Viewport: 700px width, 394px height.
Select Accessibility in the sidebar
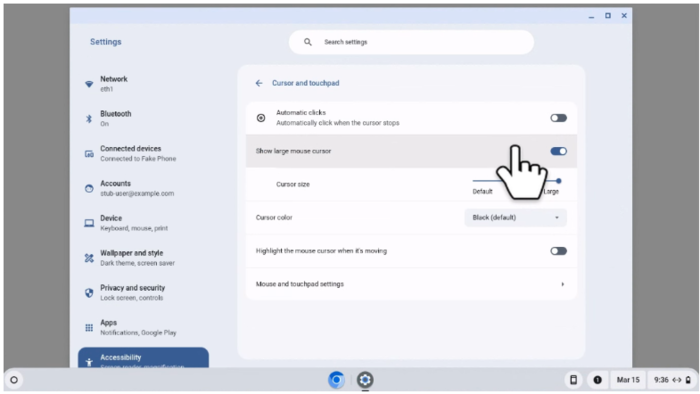(x=143, y=358)
